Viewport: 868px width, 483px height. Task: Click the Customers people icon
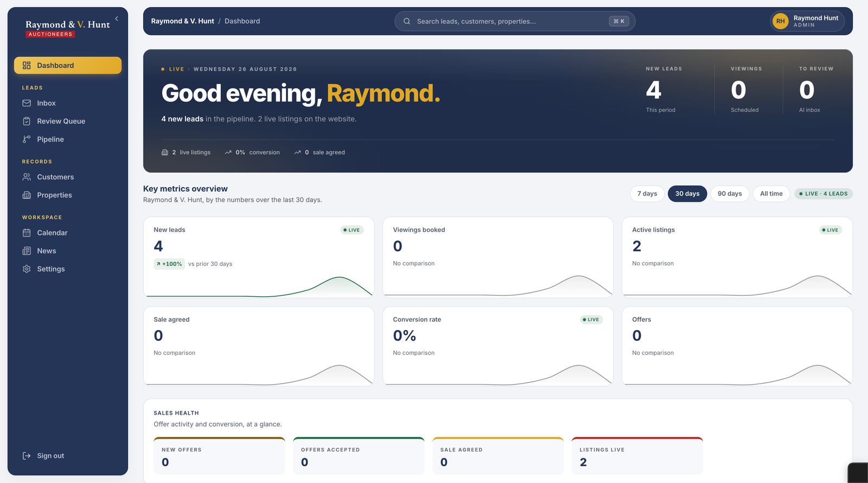coord(27,177)
